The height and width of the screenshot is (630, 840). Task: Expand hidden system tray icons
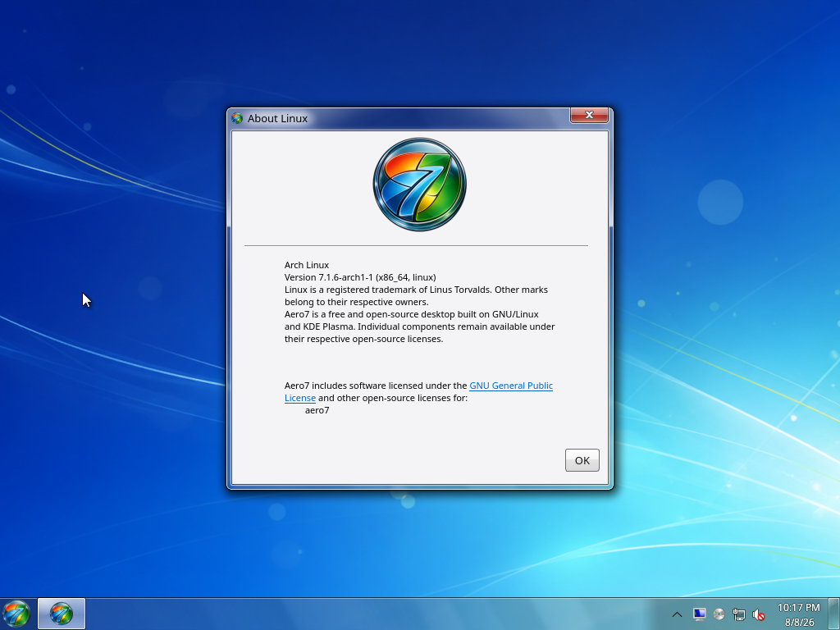677,614
